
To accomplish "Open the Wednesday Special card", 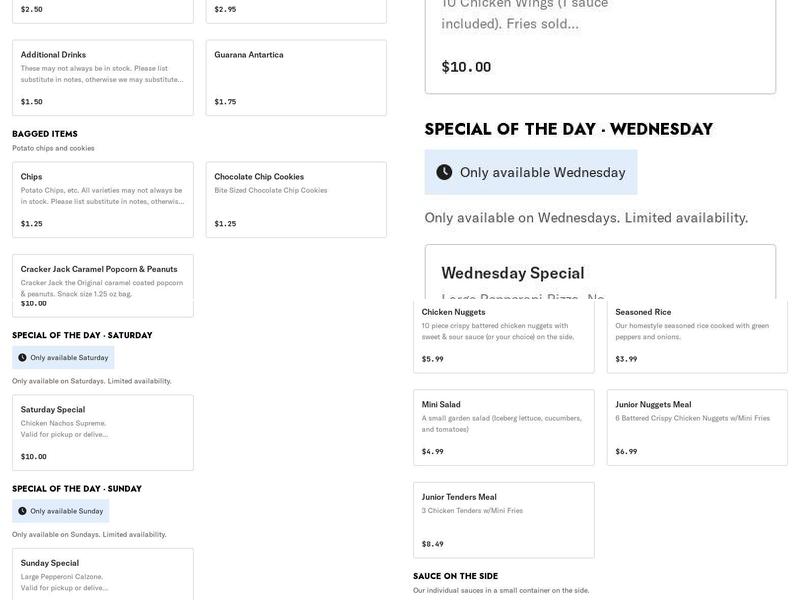I will point(600,273).
